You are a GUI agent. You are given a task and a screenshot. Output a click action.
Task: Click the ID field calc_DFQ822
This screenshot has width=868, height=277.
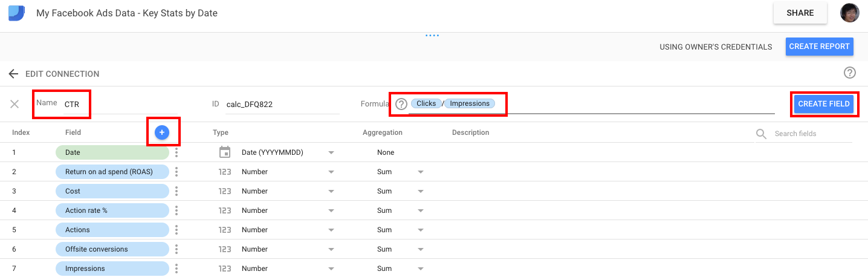[x=282, y=104]
